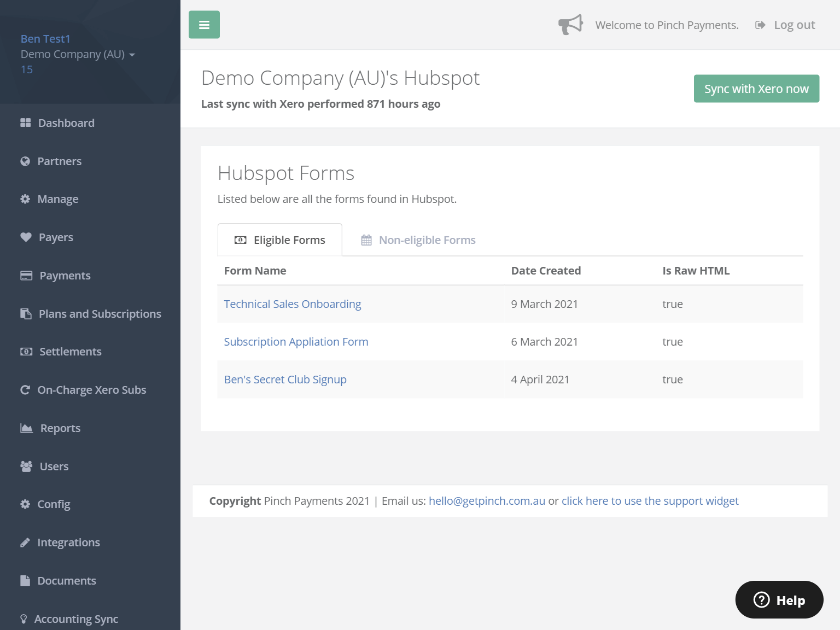The image size is (840, 630).
Task: Click the Date Created column header
Action: (x=546, y=271)
